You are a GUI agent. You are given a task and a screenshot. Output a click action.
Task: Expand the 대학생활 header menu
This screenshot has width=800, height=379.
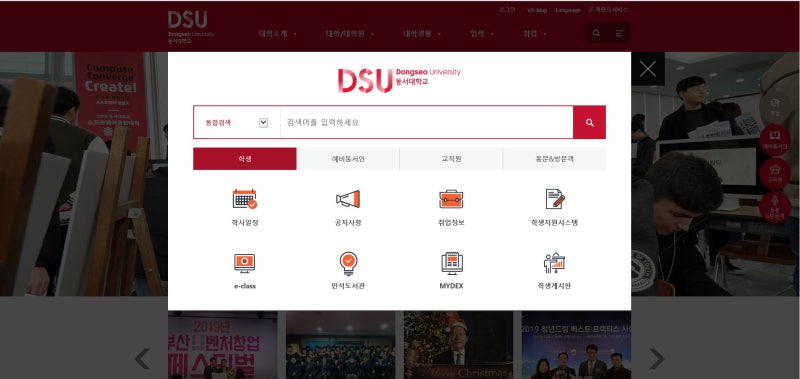pyautogui.click(x=422, y=34)
